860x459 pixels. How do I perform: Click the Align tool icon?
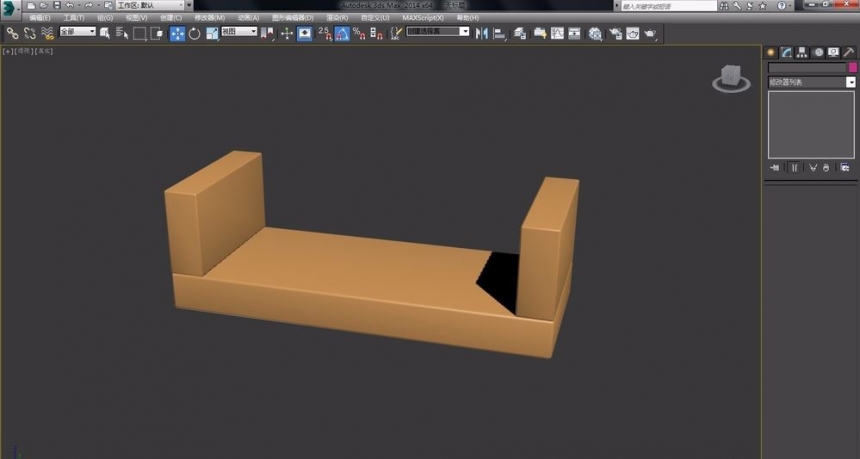499,34
